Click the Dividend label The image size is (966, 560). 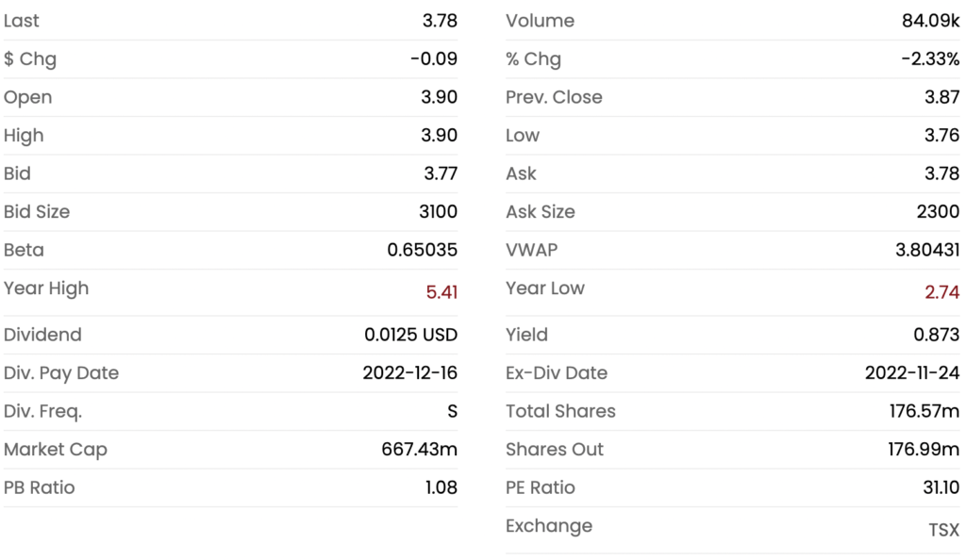[x=42, y=335]
